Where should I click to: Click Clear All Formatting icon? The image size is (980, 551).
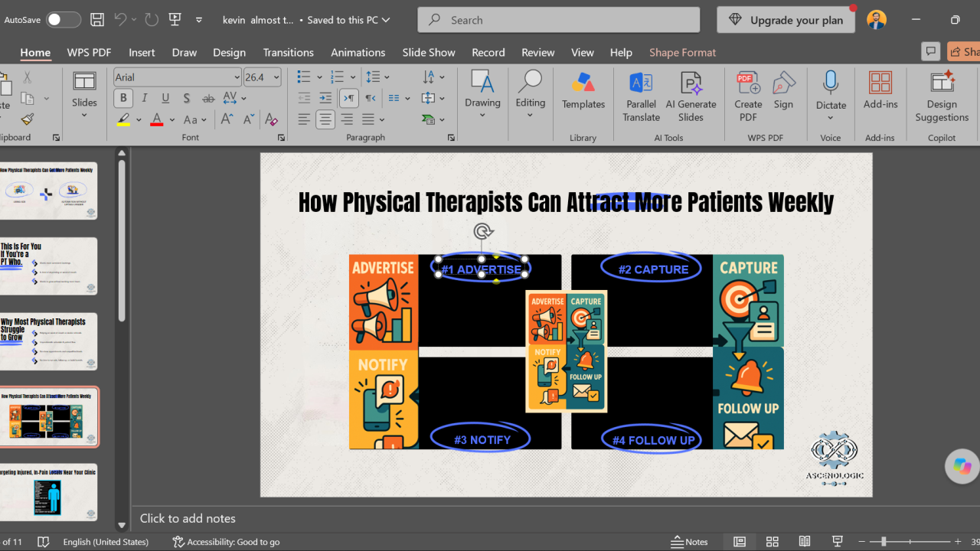pyautogui.click(x=271, y=119)
